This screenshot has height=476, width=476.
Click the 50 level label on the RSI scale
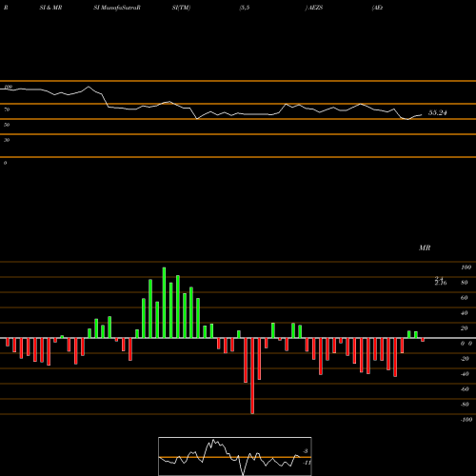click(7, 125)
